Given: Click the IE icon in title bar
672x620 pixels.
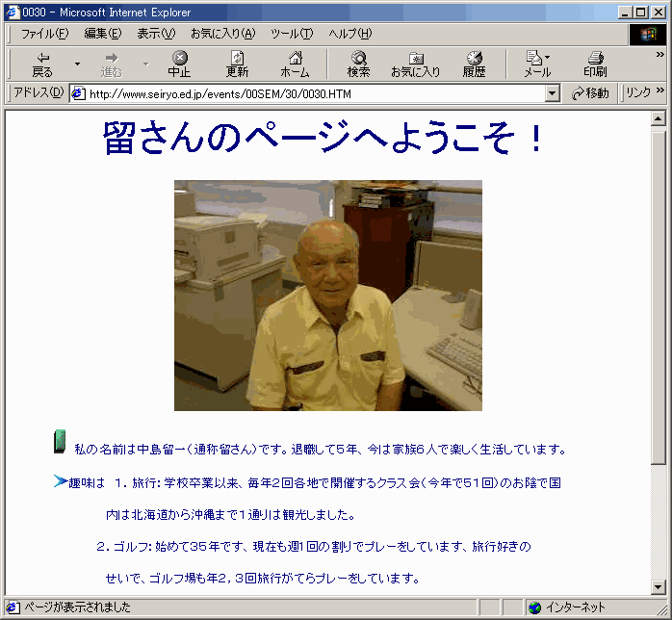Looking at the screenshot, I should pyautogui.click(x=13, y=12).
